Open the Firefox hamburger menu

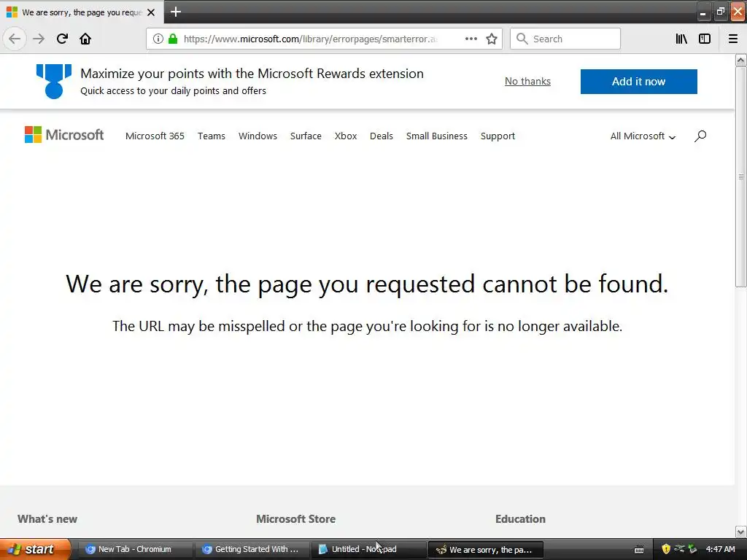click(732, 39)
